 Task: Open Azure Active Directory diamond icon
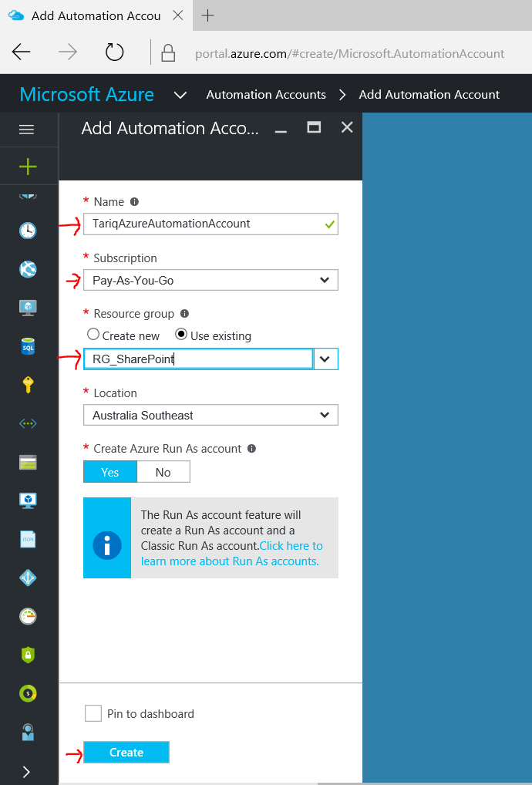pos(28,578)
